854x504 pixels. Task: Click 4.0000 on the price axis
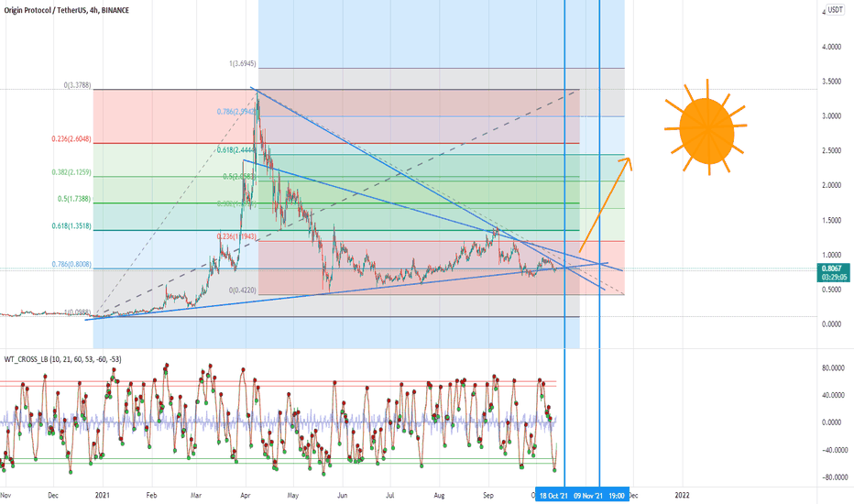pos(831,47)
